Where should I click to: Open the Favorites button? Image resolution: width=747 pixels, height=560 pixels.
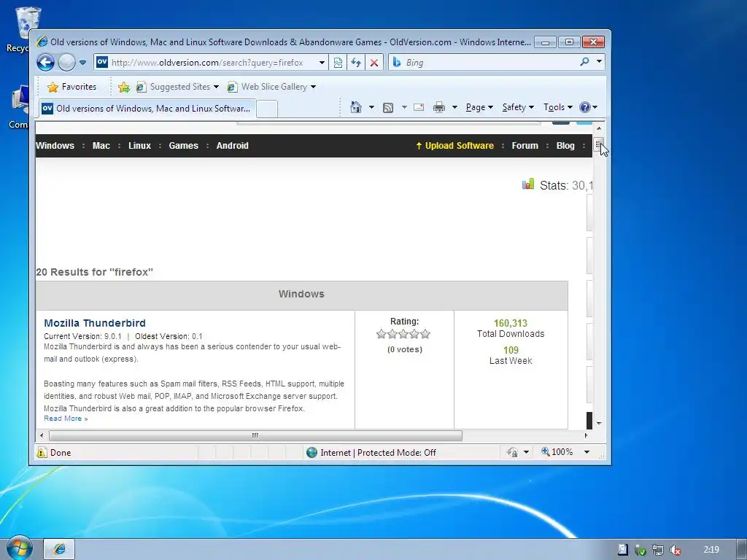tap(72, 87)
